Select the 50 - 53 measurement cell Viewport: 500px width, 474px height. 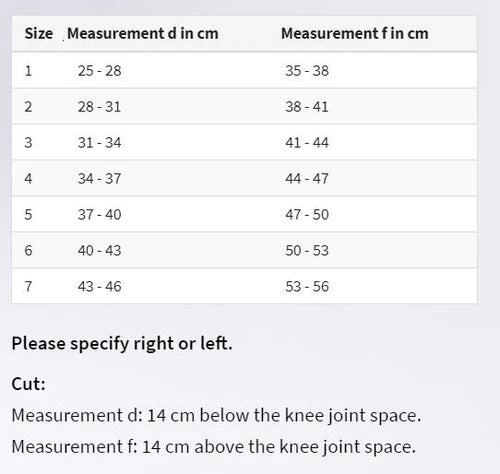coord(307,250)
